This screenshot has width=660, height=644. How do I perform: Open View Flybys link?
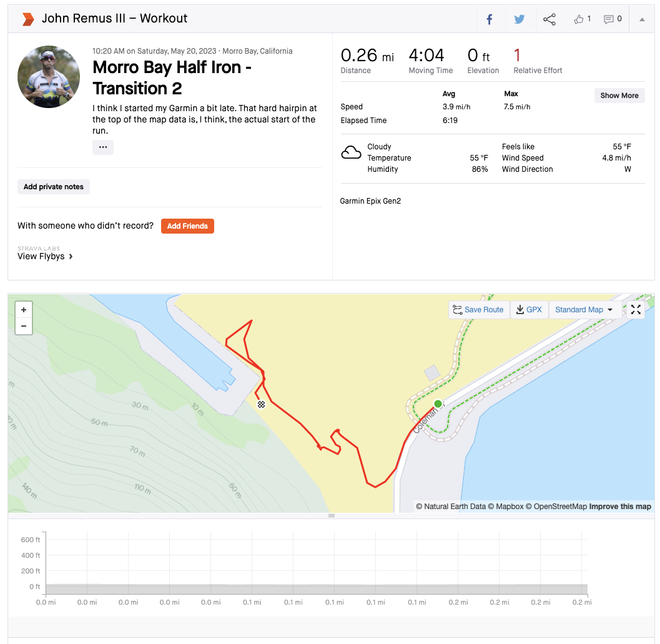click(x=45, y=256)
